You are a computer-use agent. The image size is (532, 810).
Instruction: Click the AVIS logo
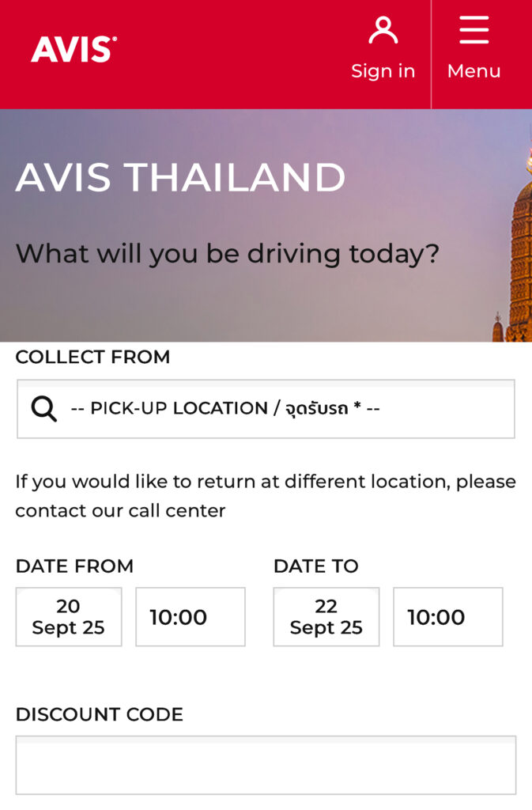pyautogui.click(x=74, y=50)
